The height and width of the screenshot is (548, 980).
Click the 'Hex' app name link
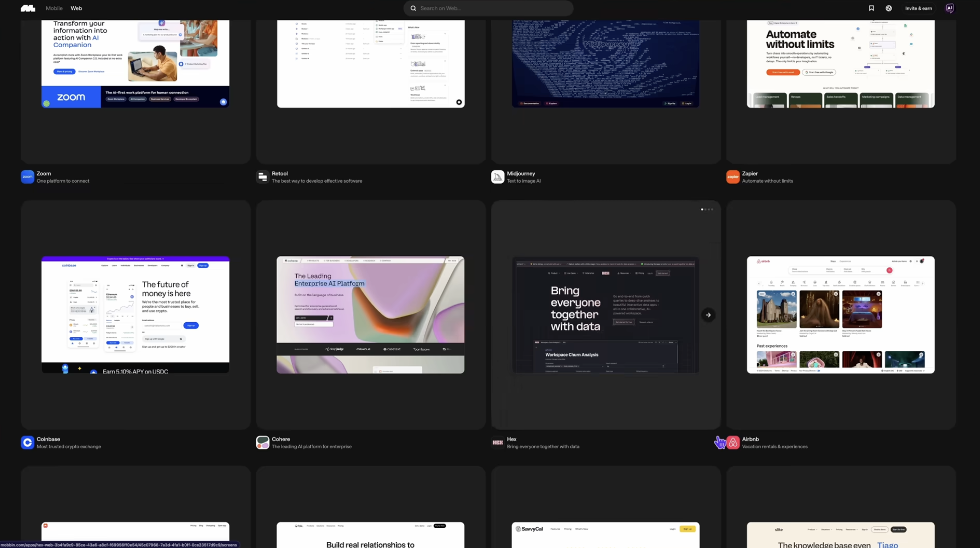coord(511,439)
